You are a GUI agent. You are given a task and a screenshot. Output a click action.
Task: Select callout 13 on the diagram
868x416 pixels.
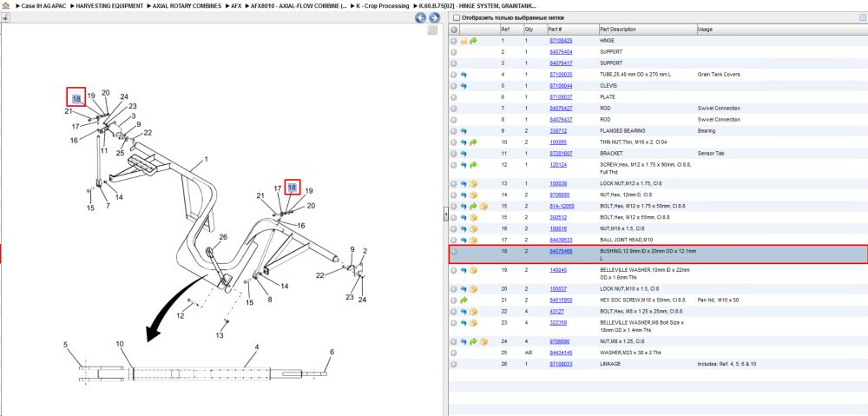[220, 336]
